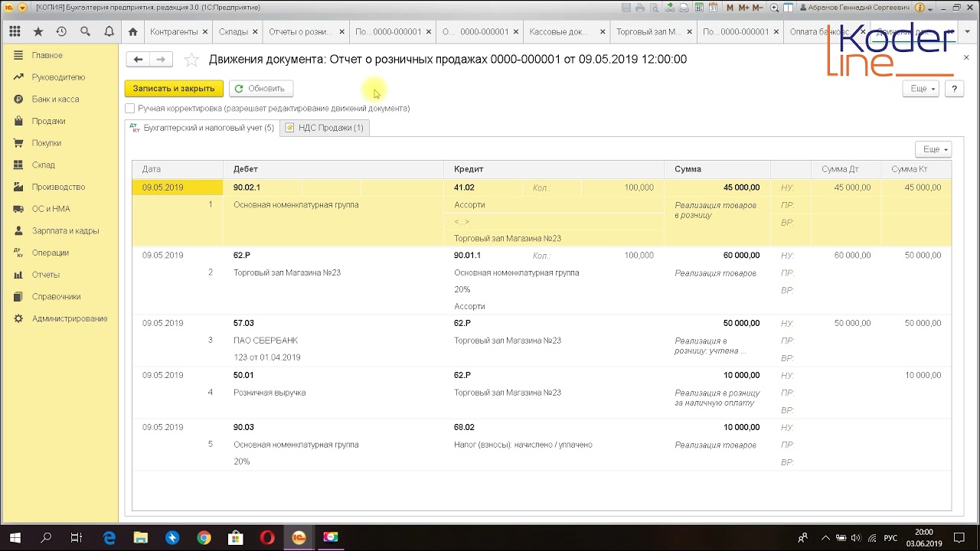Open Google Chrome from taskbar
This screenshot has height=551, width=980.
point(204,538)
